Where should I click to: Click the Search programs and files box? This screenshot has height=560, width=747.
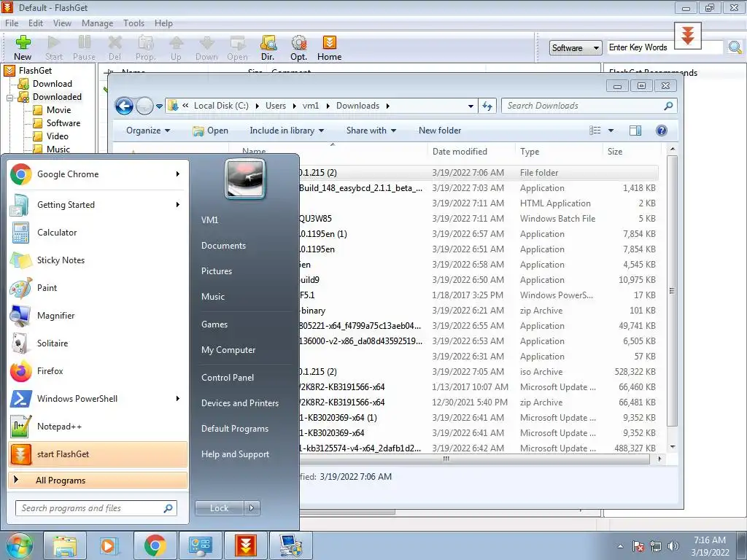click(x=96, y=508)
